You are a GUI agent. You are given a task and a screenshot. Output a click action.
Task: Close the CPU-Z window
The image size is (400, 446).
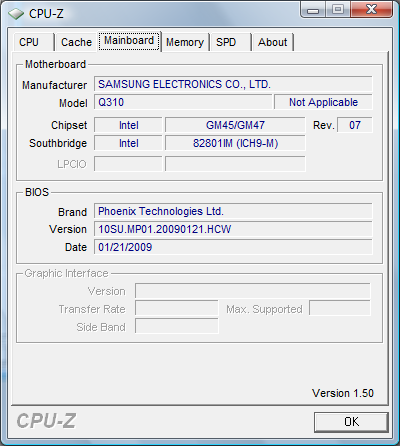[371, 9]
